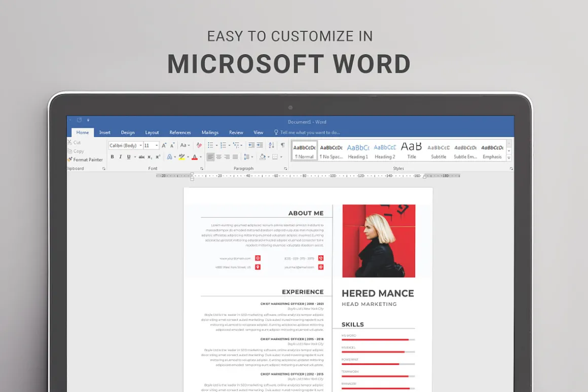The image size is (588, 392).
Task: Justify the paragraph text
Action: [235, 157]
